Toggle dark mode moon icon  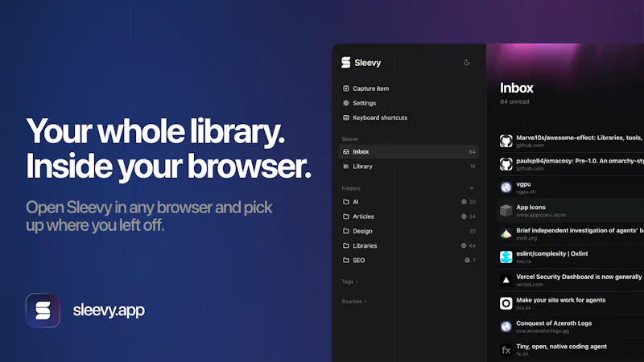click(467, 63)
